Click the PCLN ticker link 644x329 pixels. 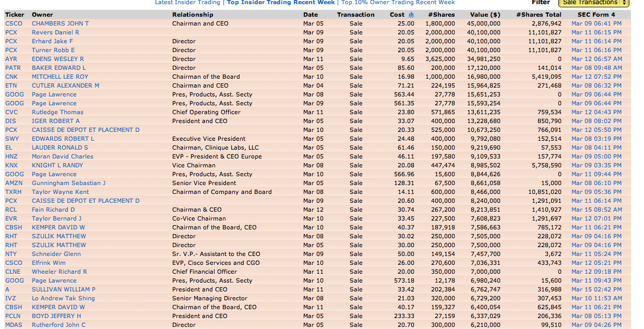[x=13, y=316]
